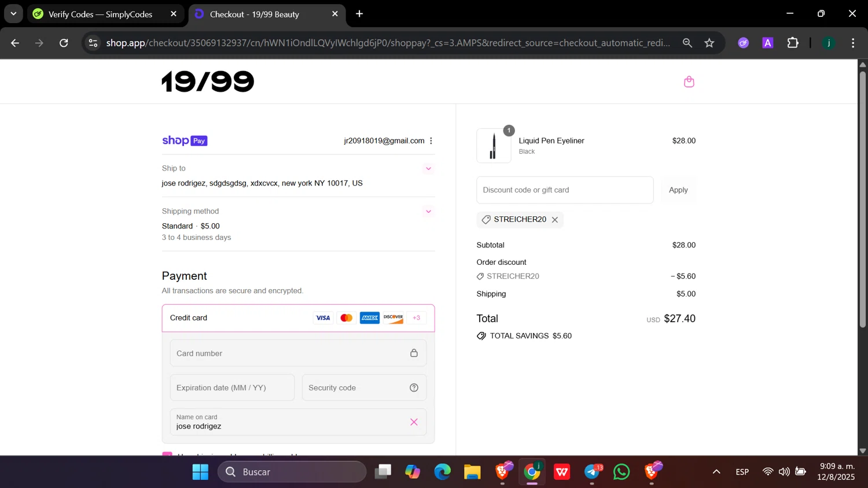Open WhatsApp from the taskbar

[x=621, y=472]
